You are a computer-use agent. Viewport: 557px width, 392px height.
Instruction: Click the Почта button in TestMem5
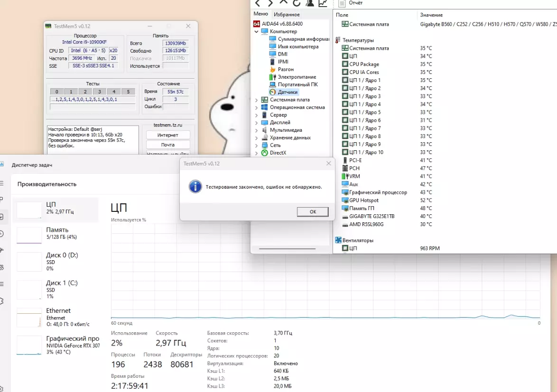click(168, 145)
